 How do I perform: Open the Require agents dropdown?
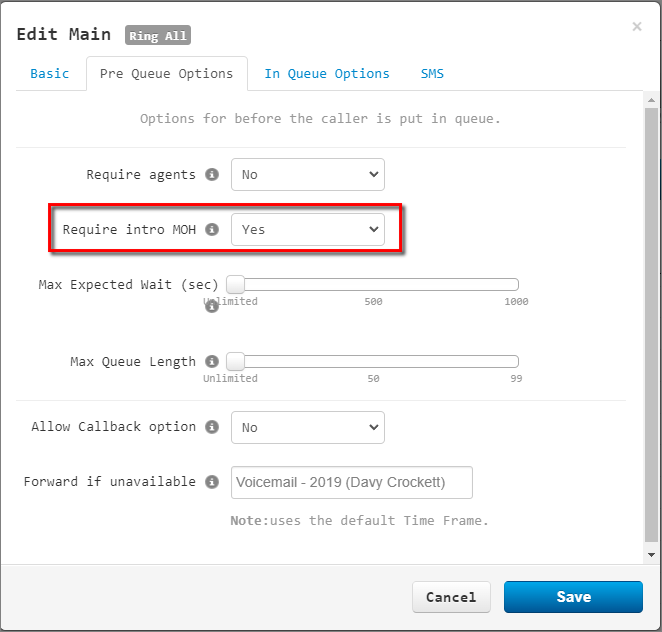[x=308, y=174]
